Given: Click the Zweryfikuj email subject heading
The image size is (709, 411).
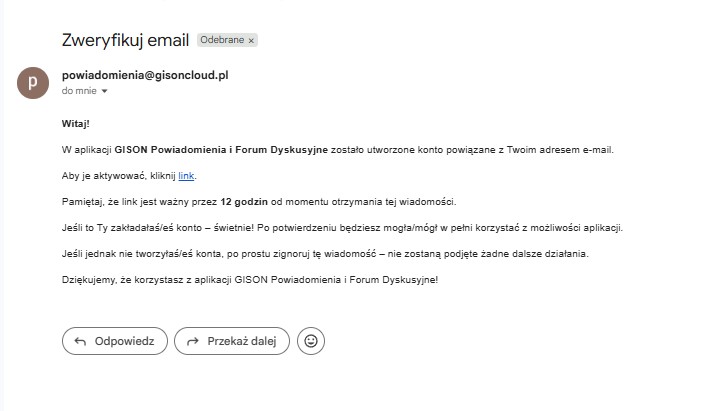Looking at the screenshot, I should tap(125, 40).
